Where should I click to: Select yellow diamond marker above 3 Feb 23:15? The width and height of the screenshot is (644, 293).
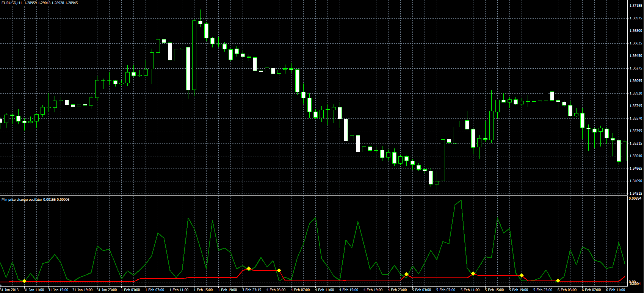[249, 269]
